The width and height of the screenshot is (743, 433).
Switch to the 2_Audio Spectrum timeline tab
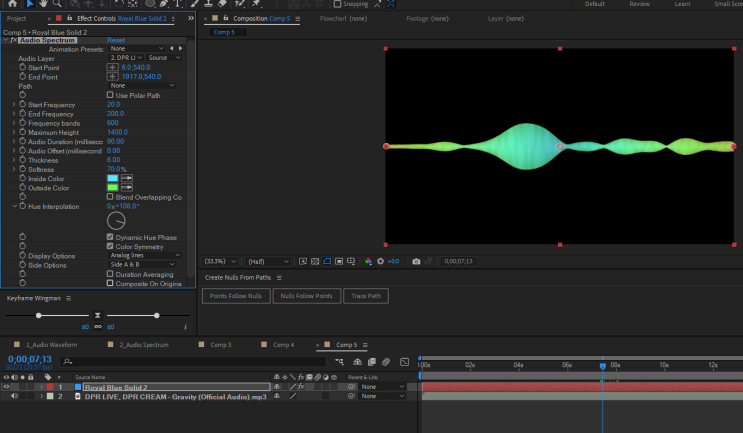click(x=143, y=345)
